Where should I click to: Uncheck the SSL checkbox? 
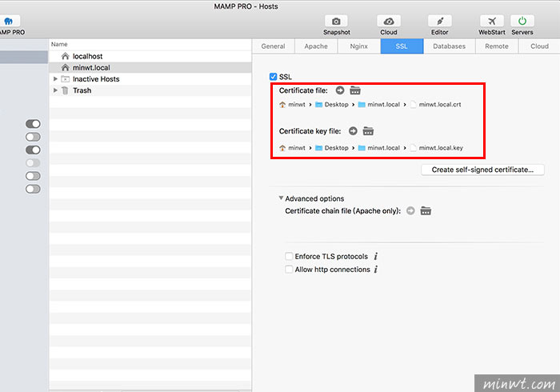click(274, 77)
